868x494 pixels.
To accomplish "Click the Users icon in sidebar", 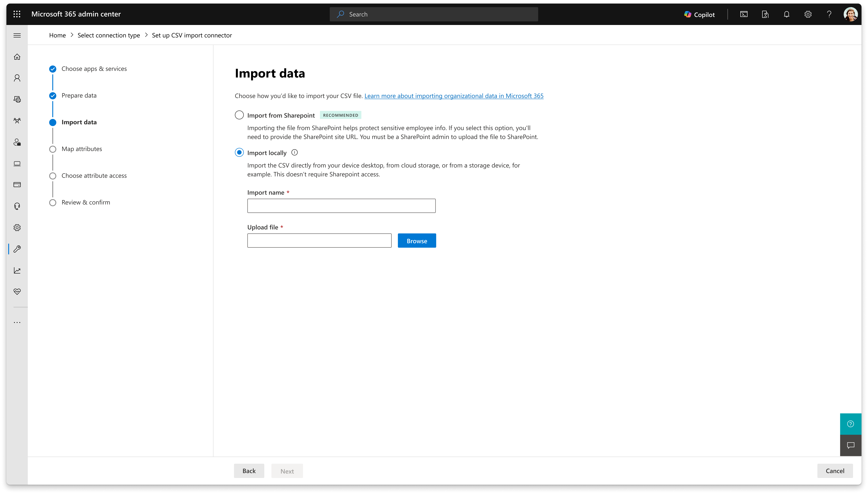I will pos(17,78).
